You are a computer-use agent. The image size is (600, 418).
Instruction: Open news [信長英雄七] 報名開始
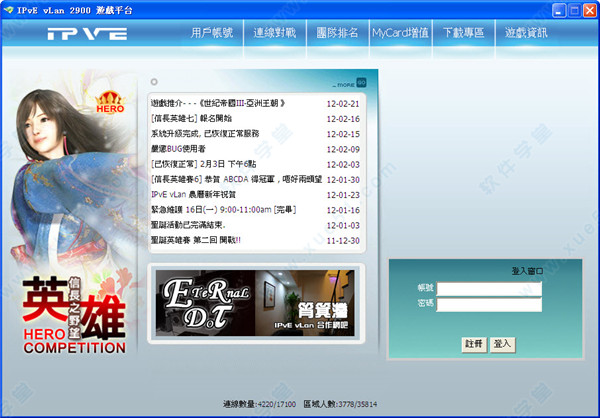pos(191,119)
